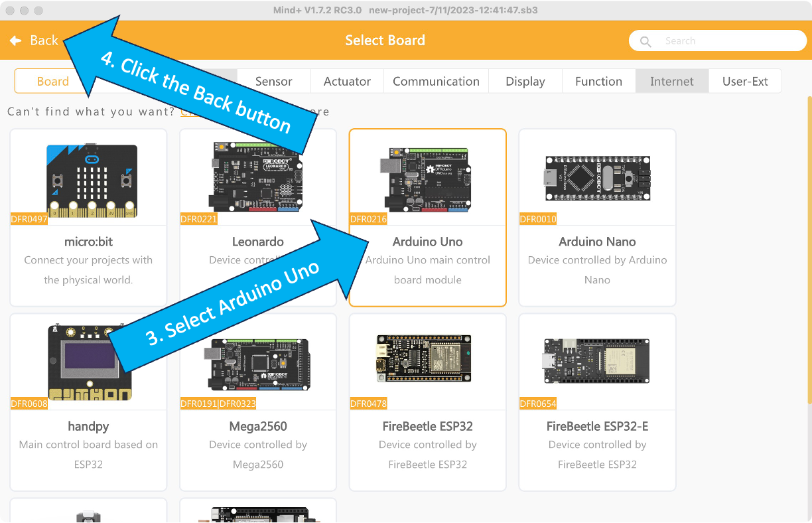Click the Leonardo board title
Screen dimensions: 812x523
click(258, 242)
